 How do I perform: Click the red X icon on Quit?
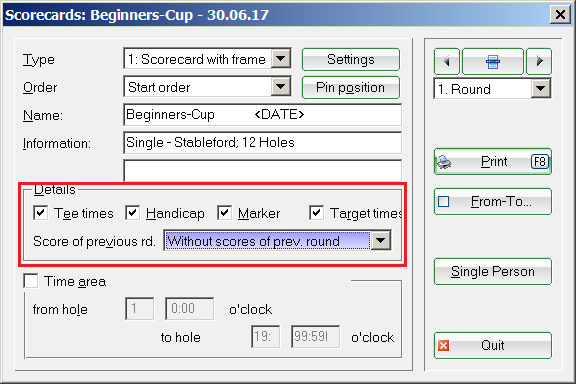(x=443, y=345)
